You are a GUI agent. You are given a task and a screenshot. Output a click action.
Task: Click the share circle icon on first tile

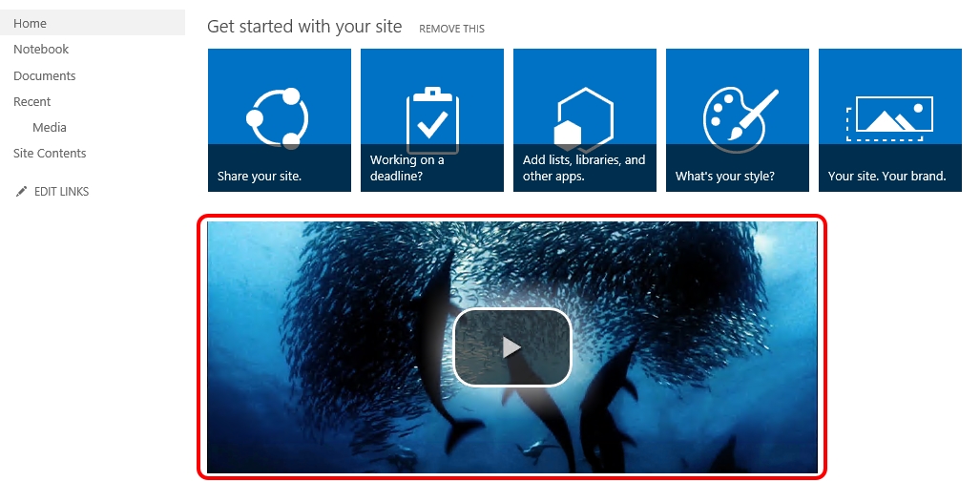pos(277,117)
